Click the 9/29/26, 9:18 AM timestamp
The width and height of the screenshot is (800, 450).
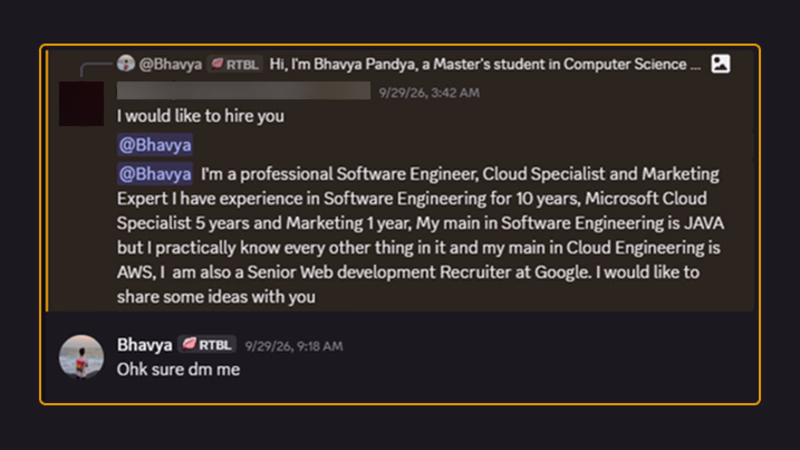[294, 346]
